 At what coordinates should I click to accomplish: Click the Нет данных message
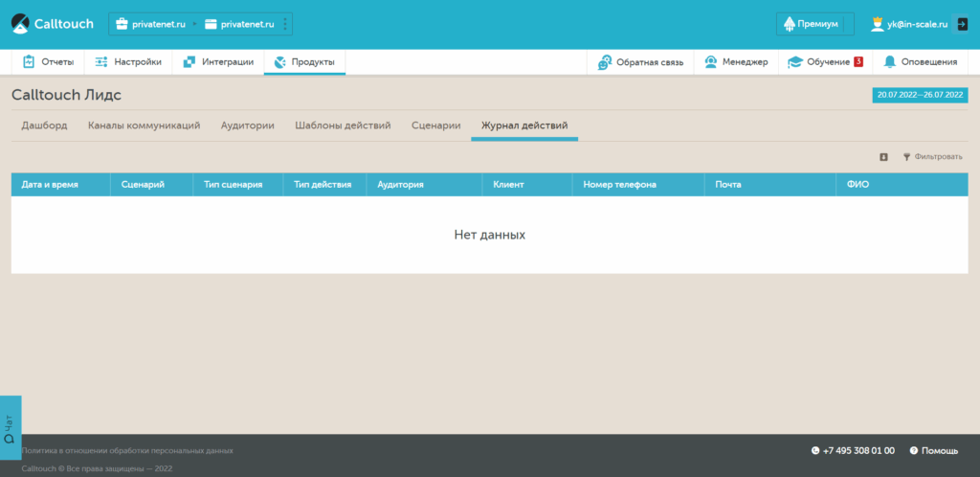click(x=489, y=235)
